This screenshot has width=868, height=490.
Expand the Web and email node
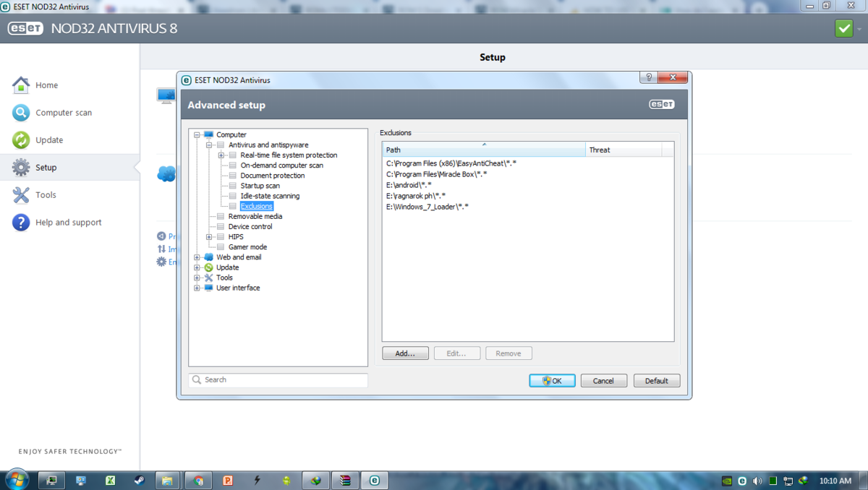point(197,257)
